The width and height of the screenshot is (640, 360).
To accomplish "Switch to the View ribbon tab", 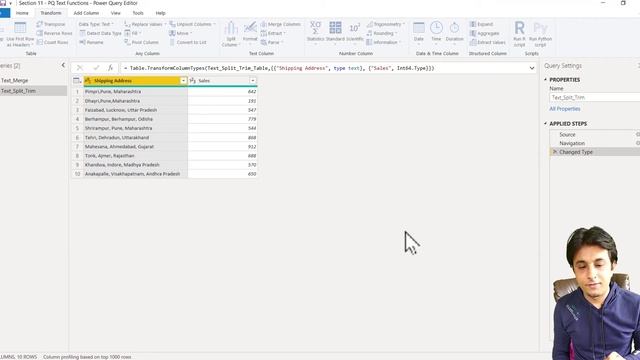I will click(116, 13).
